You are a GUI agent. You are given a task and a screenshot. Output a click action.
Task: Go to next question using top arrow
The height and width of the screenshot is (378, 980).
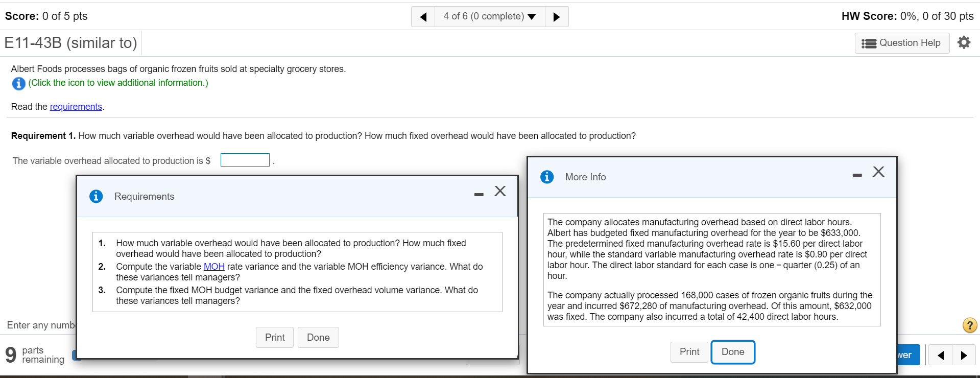(557, 17)
